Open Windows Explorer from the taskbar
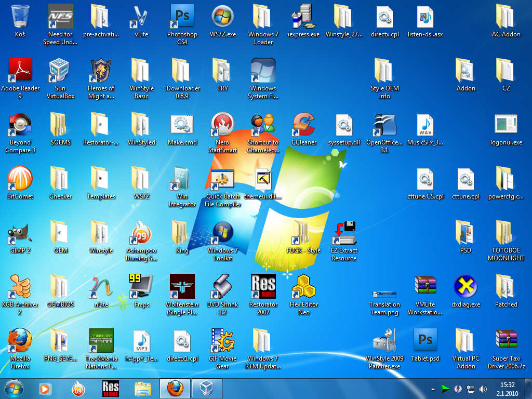The height and width of the screenshot is (399, 532). 143,388
